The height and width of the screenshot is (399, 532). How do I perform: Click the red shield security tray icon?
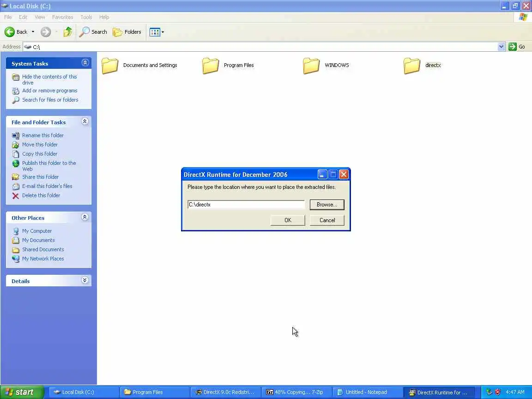tap(497, 392)
